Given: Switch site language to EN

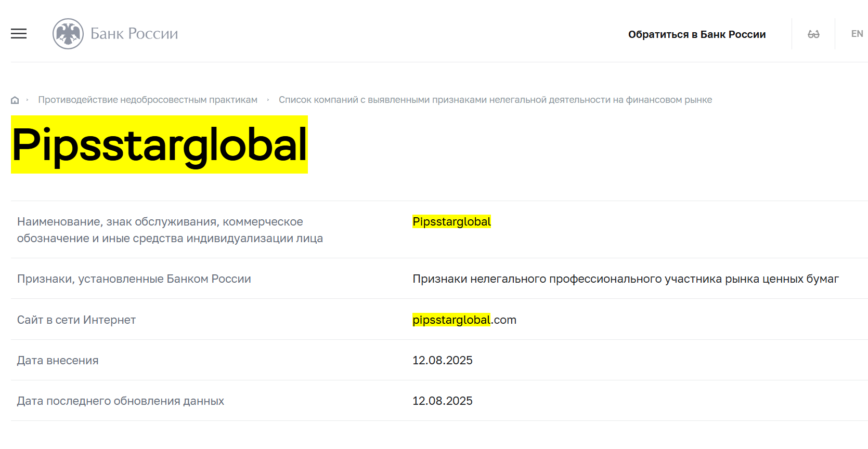Looking at the screenshot, I should tap(857, 34).
